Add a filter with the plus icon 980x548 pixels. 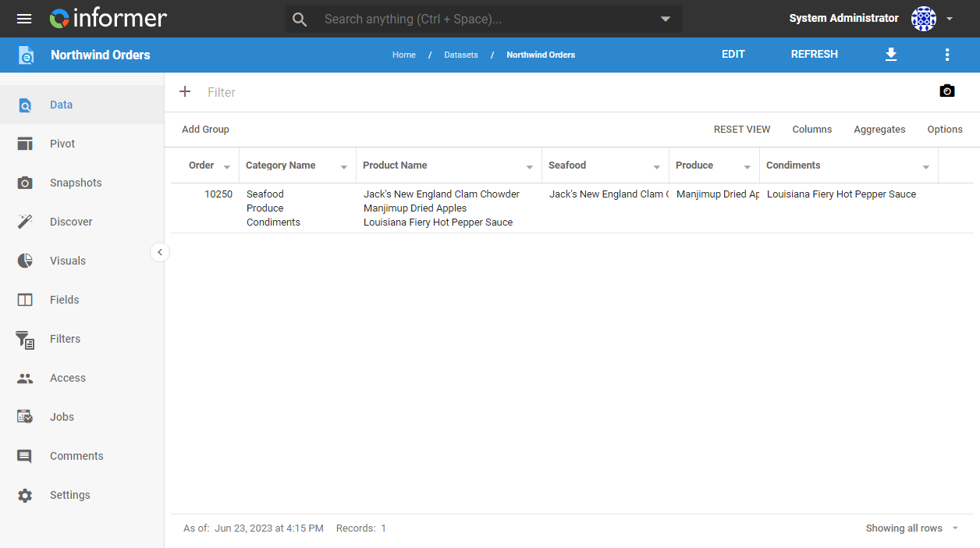pos(185,92)
